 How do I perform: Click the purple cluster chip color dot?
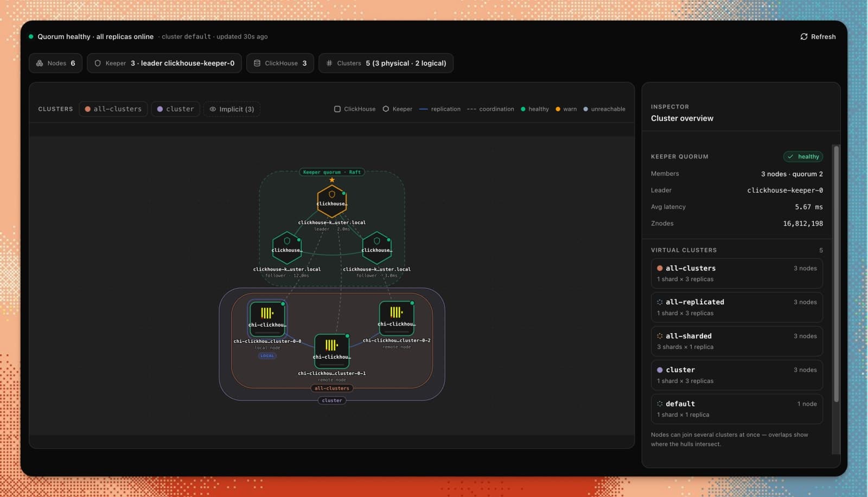(x=160, y=109)
